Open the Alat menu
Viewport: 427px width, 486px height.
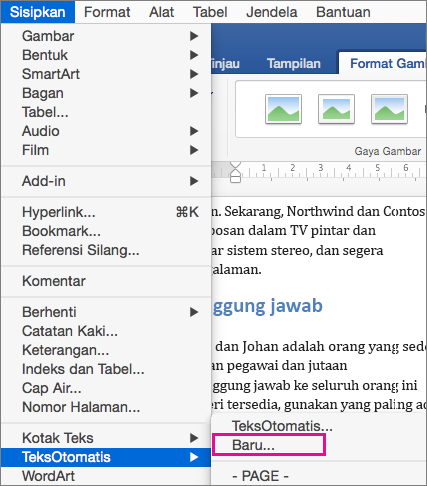coord(161,12)
